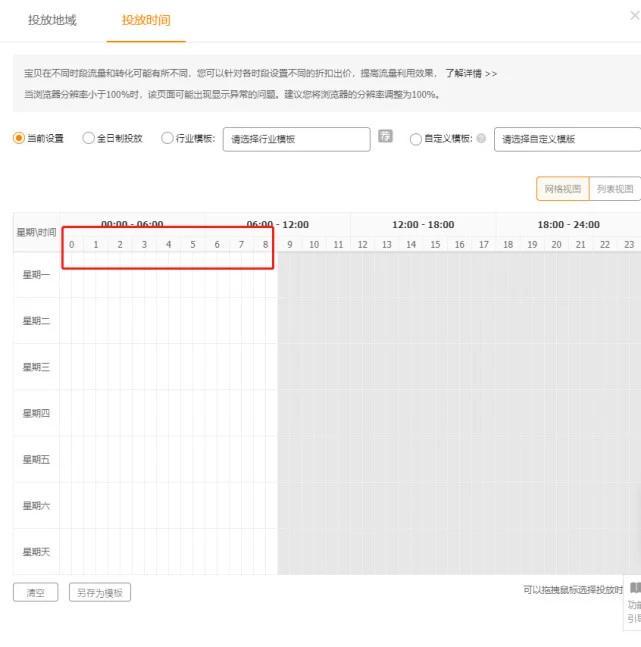Viewport: 641px width, 647px height.
Task: Switch to 列表视图 list view
Action: click(x=614, y=189)
